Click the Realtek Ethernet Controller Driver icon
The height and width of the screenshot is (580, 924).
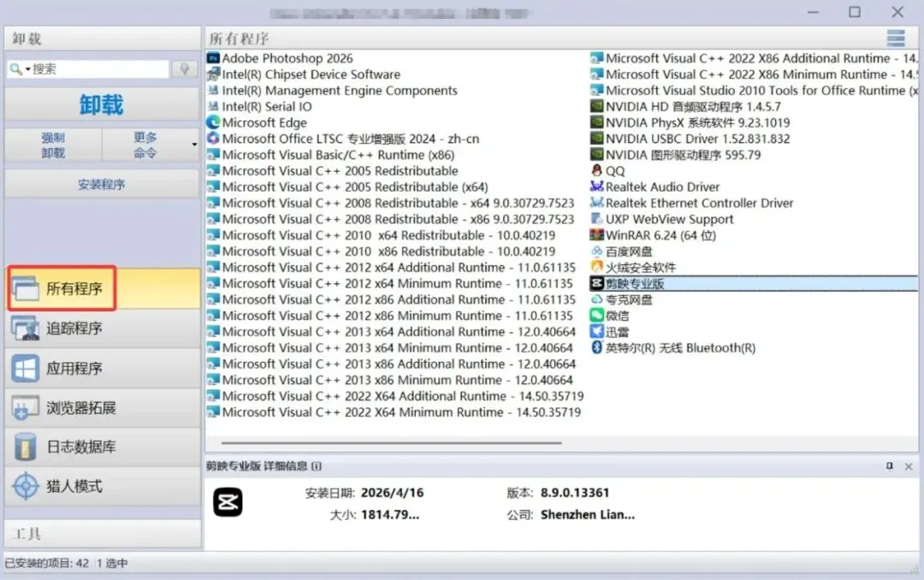(597, 203)
